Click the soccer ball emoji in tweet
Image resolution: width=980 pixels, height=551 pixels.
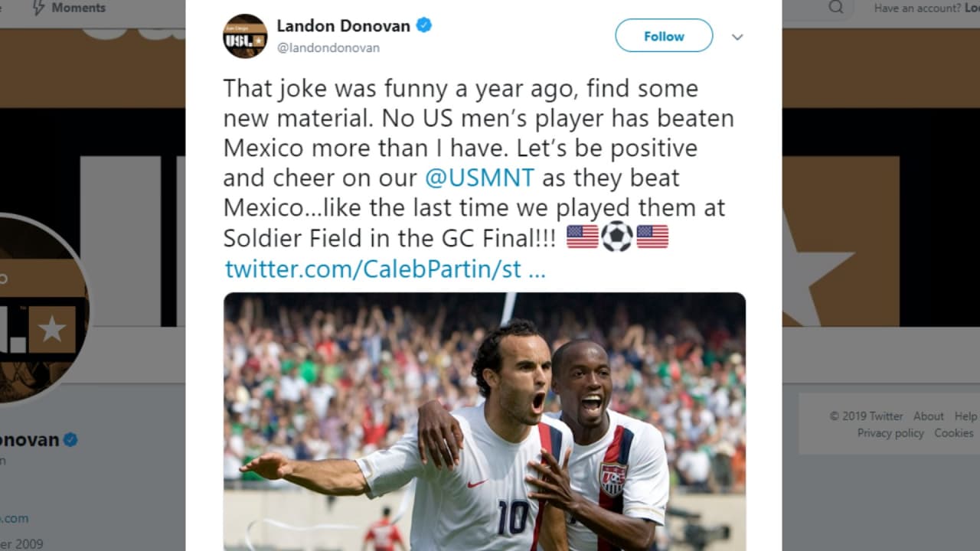tap(617, 236)
